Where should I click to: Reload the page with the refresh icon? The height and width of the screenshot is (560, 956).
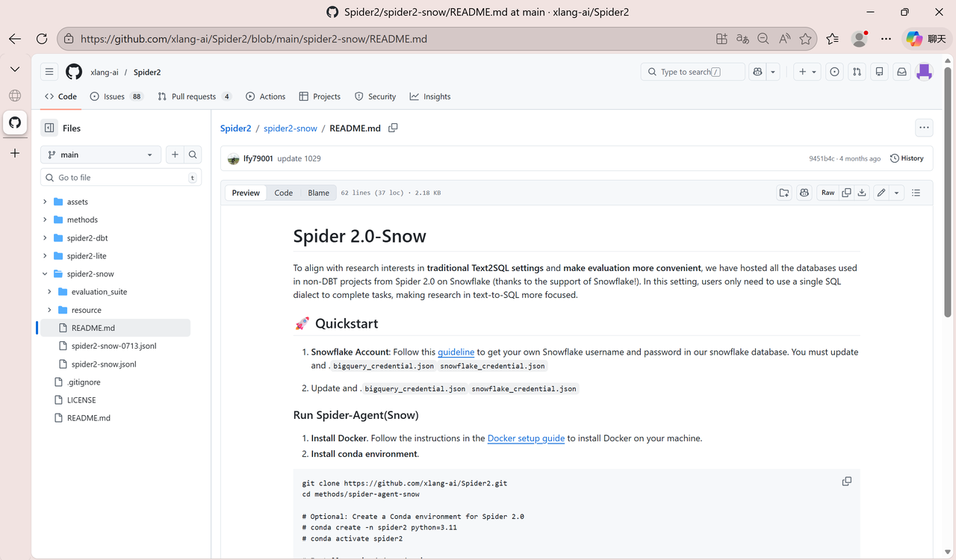(42, 39)
